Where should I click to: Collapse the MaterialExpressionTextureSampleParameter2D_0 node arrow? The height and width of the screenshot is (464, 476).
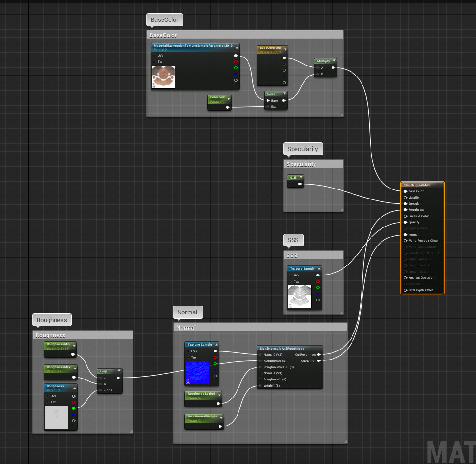pos(237,47)
